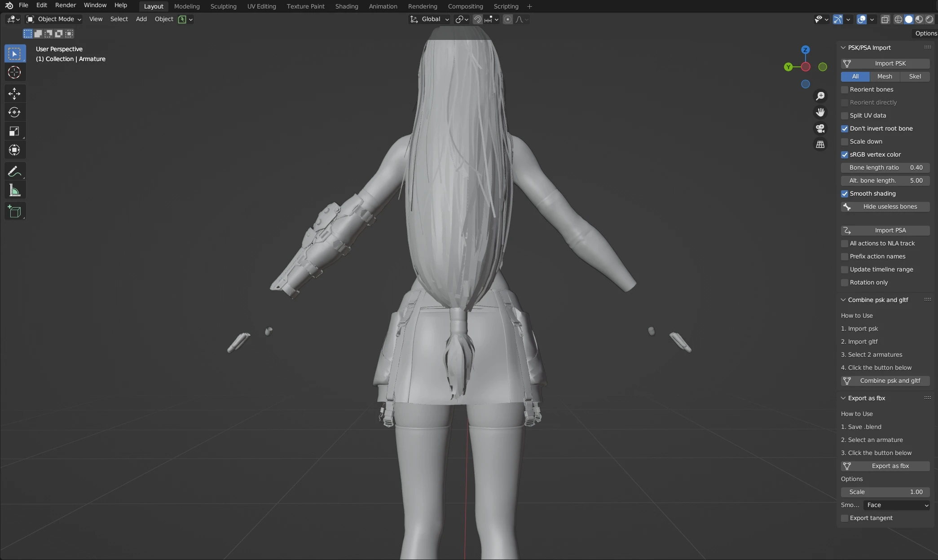The width and height of the screenshot is (938, 560).
Task: Open Face smoothing dropdown
Action: click(x=896, y=505)
